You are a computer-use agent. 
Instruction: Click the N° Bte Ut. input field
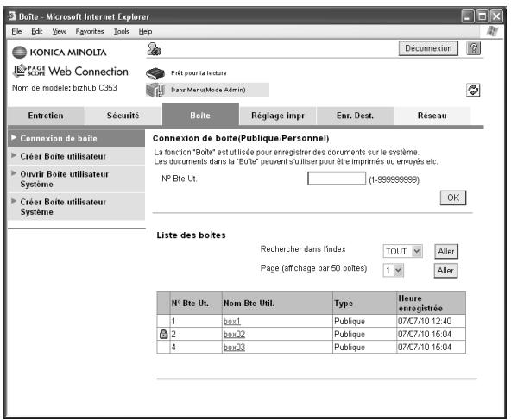pyautogui.click(x=337, y=179)
